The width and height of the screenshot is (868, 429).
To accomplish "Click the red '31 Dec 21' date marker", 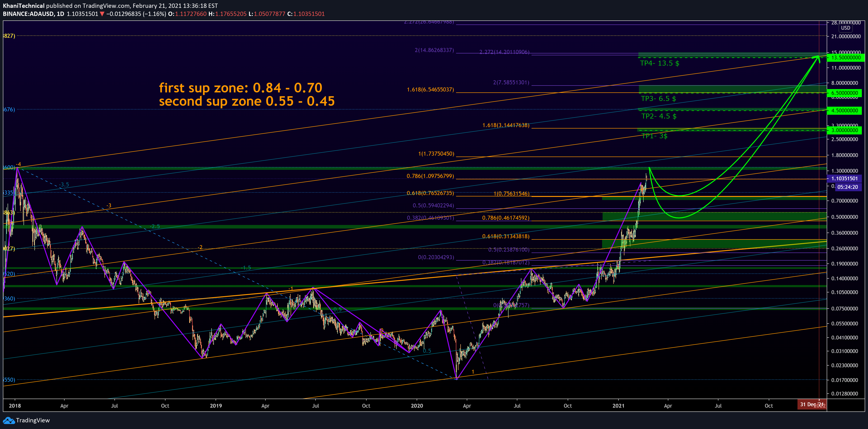I will (811, 404).
